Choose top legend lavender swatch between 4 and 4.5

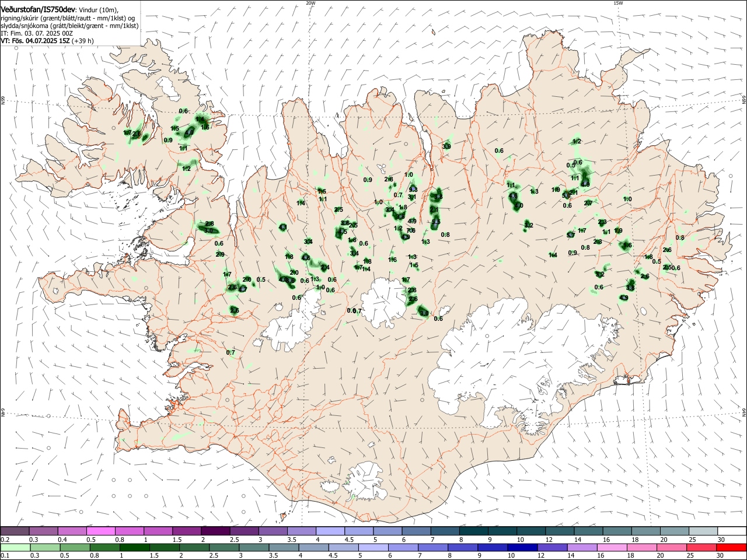(329, 531)
